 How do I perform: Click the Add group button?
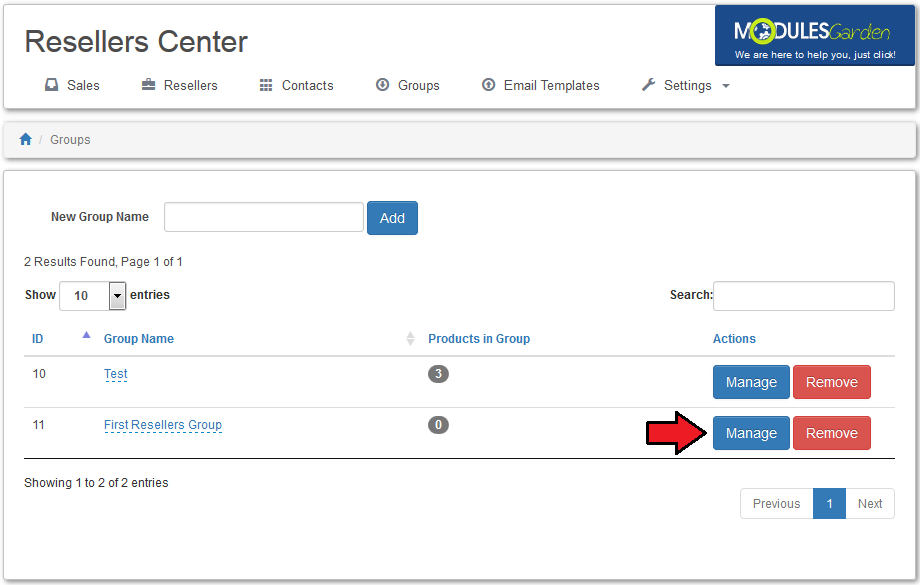pyautogui.click(x=393, y=218)
